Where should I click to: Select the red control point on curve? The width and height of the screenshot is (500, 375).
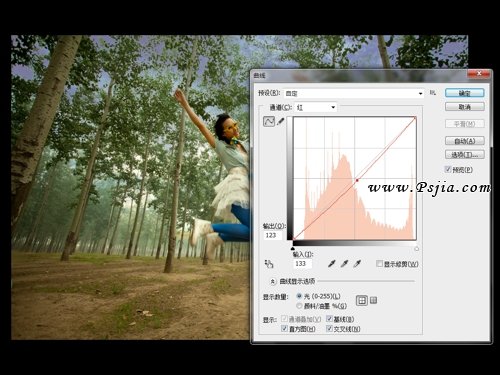[357, 180]
